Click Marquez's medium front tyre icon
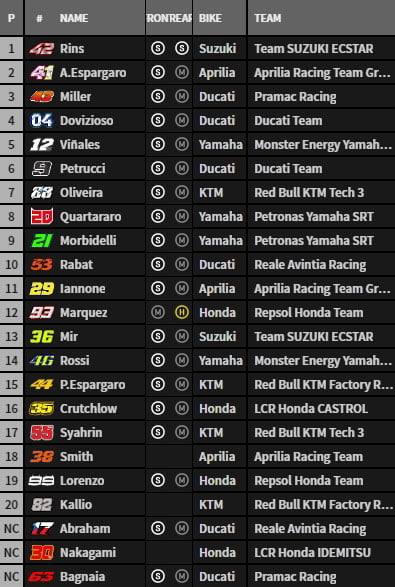 point(158,312)
